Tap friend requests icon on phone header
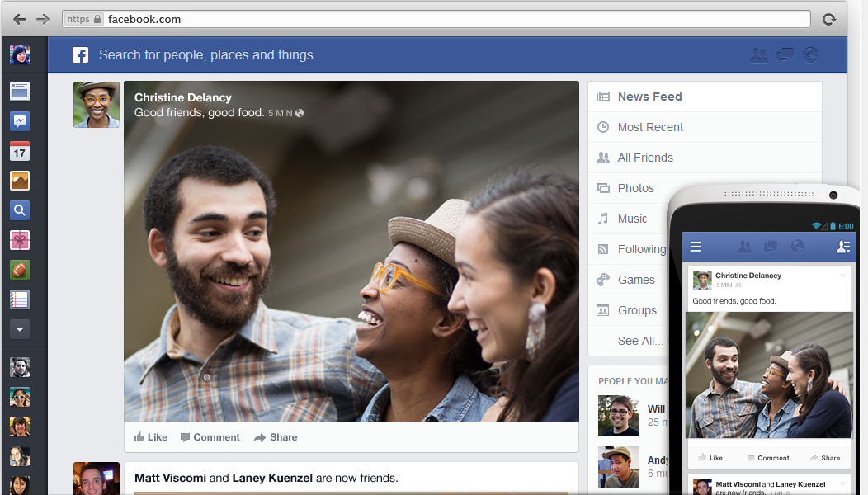Viewport: 868px width, 495px height. pyautogui.click(x=745, y=247)
